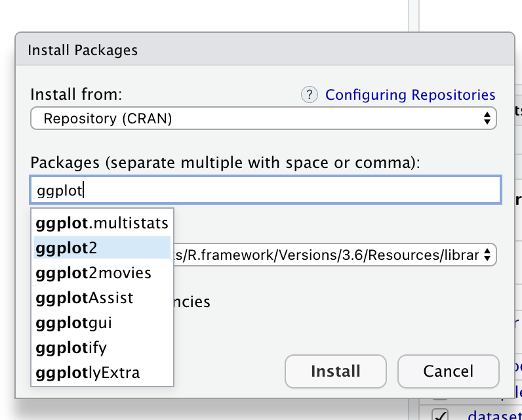The width and height of the screenshot is (522, 420).
Task: Click the Cancel button
Action: [x=449, y=371]
